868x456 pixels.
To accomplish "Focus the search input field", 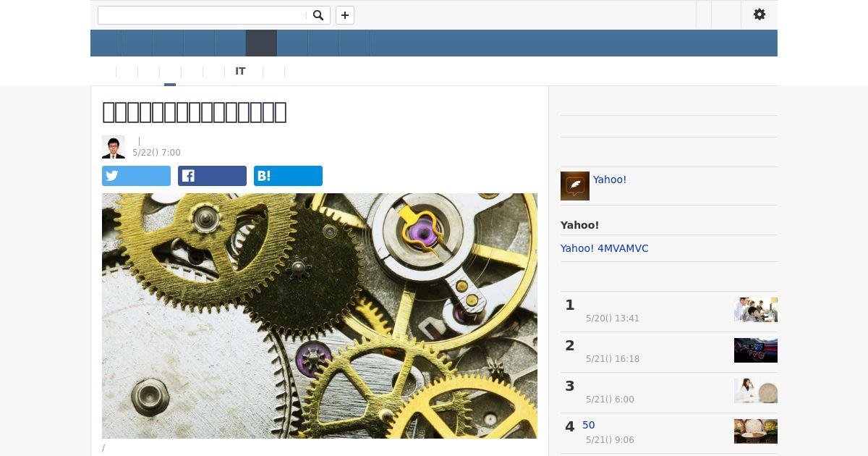I will (202, 15).
